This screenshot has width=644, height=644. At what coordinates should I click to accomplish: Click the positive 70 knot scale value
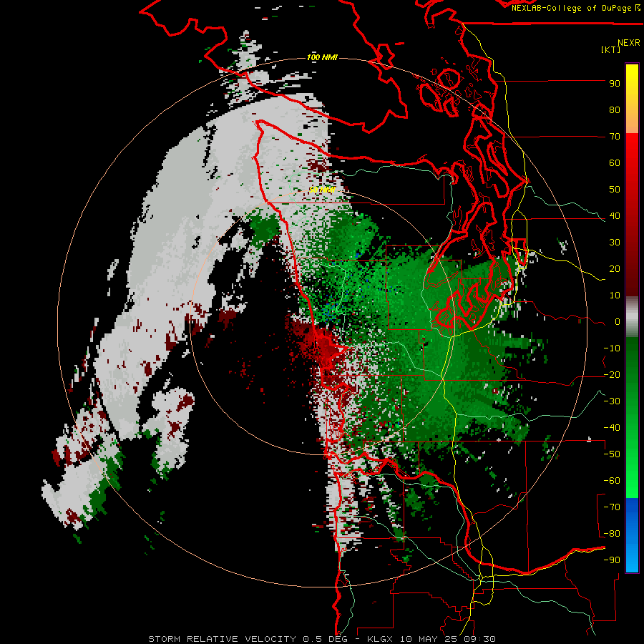point(615,137)
